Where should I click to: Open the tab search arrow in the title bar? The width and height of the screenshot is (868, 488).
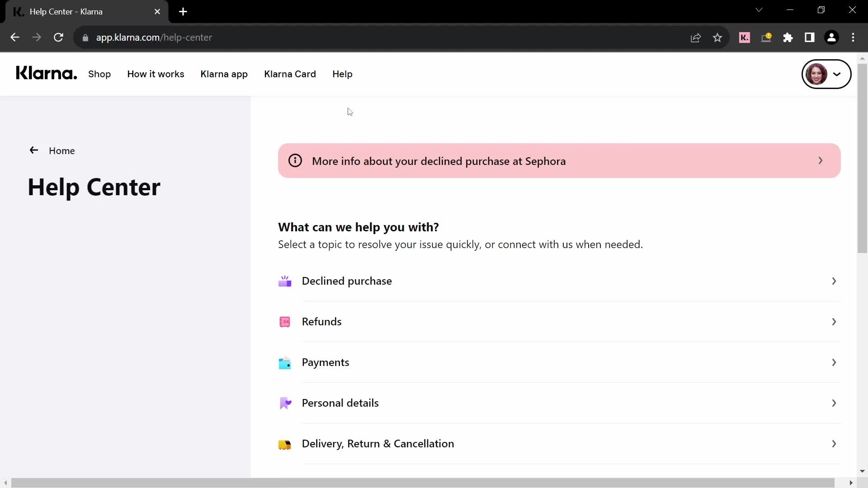pyautogui.click(x=759, y=10)
